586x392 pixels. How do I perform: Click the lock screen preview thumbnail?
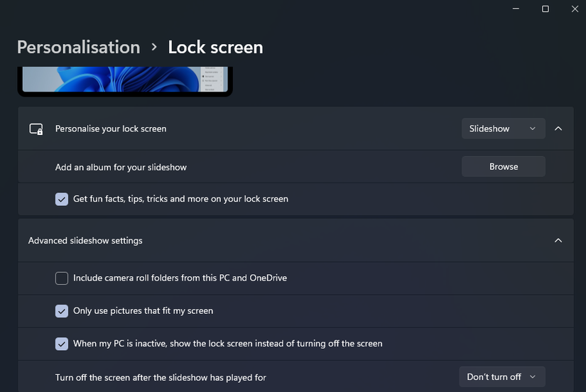[x=125, y=80]
